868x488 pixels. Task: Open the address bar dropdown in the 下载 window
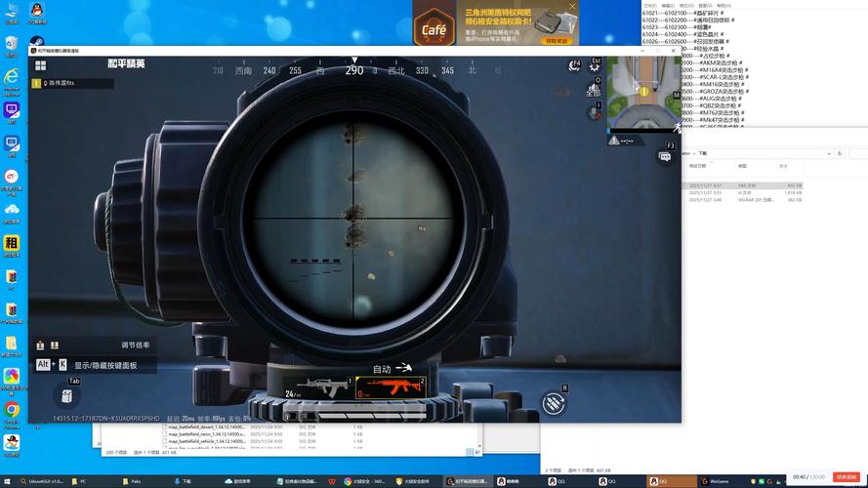click(x=829, y=153)
